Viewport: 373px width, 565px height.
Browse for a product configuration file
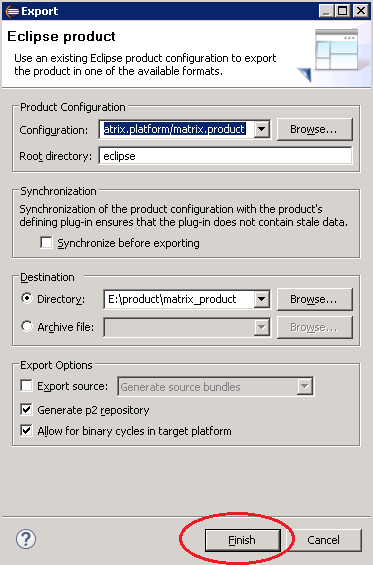point(314,129)
